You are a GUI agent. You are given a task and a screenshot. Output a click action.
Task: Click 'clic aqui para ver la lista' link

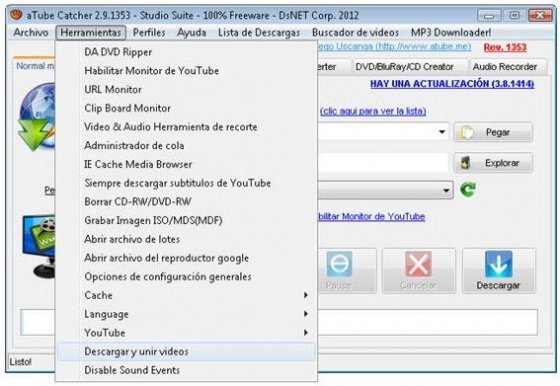coord(373,111)
